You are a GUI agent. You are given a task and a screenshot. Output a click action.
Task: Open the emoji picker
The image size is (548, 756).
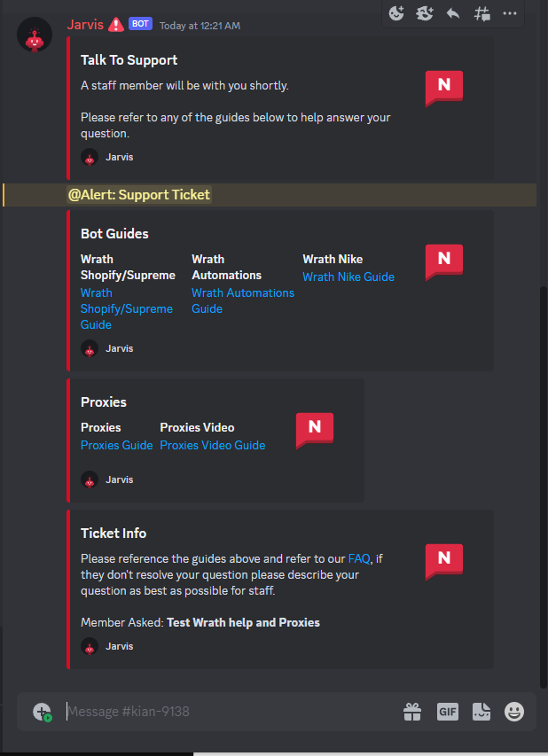(x=514, y=712)
